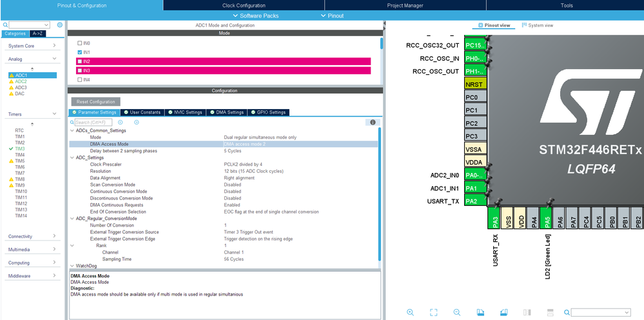Switch sidebar to A->Z listing

click(x=37, y=34)
